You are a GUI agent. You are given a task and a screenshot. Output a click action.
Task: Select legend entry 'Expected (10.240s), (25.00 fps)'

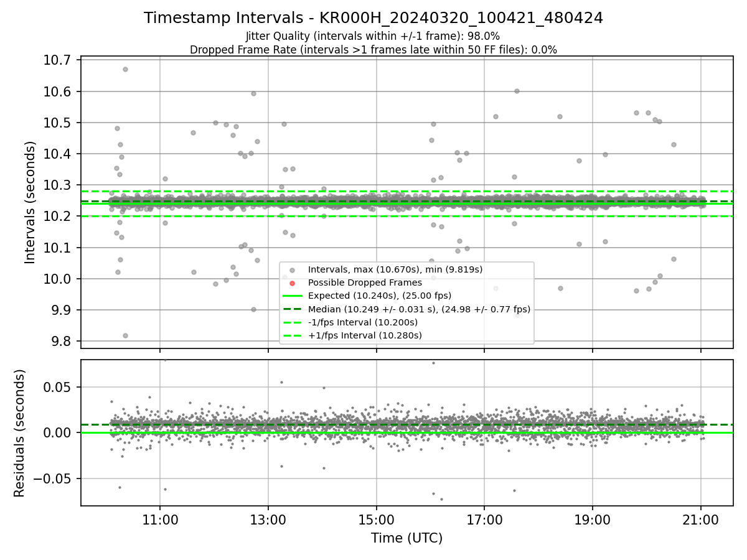click(380, 296)
